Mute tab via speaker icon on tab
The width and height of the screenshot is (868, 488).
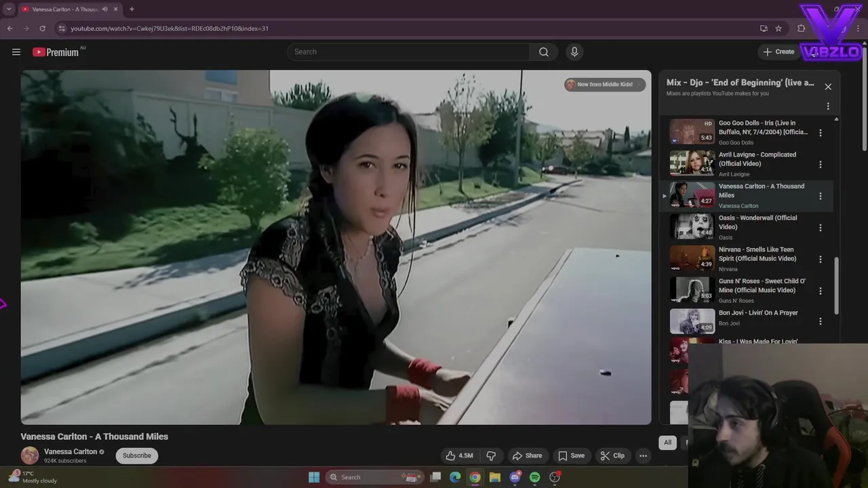click(x=104, y=9)
